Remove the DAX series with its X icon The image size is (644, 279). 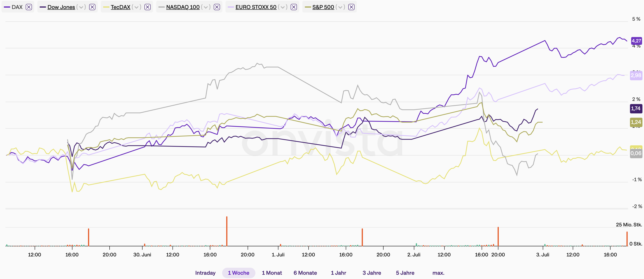pyautogui.click(x=29, y=7)
